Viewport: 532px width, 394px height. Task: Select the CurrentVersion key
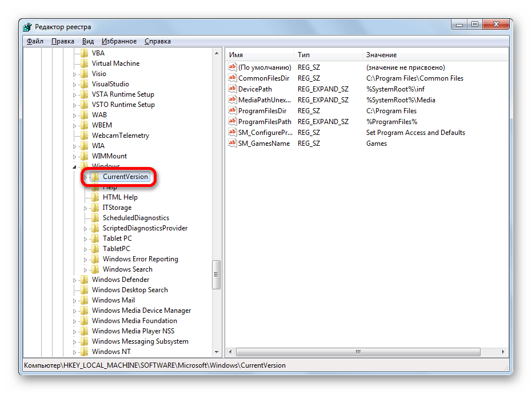click(x=126, y=177)
